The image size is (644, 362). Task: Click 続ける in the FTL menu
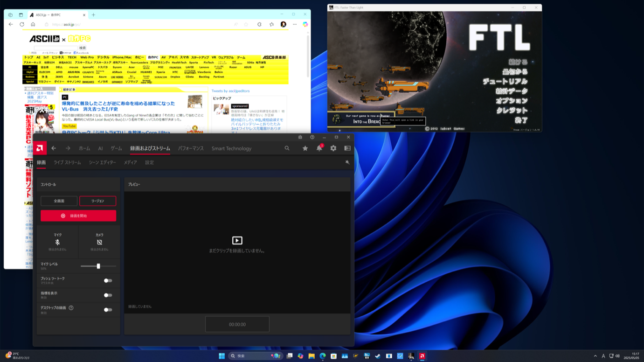coord(519,62)
